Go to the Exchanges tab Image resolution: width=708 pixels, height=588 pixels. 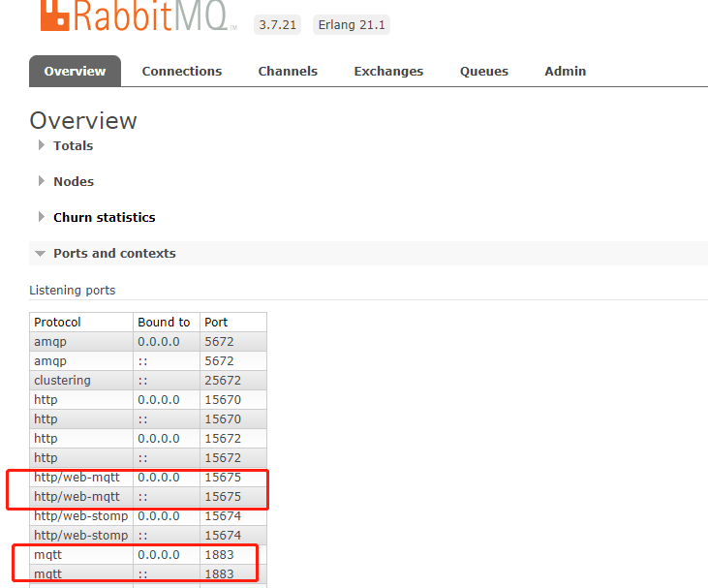(388, 71)
